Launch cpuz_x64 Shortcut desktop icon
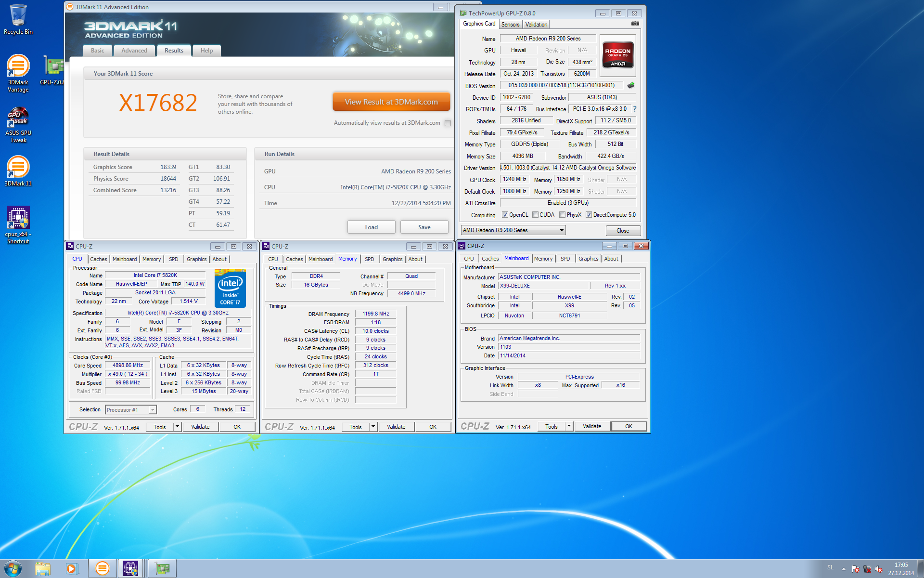 (18, 225)
